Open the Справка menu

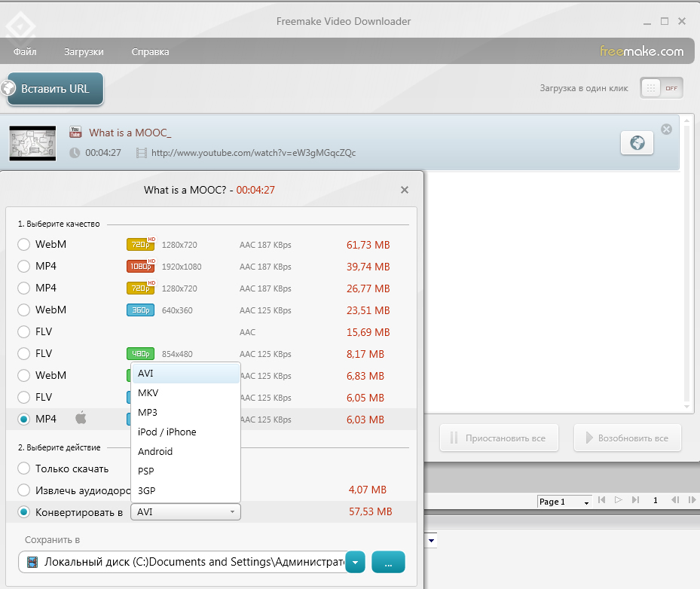151,52
